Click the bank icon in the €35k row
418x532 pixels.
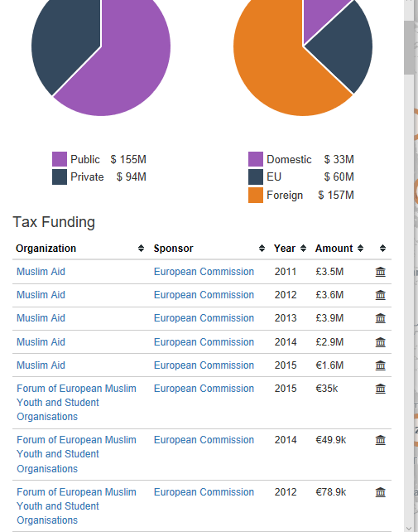[381, 389]
